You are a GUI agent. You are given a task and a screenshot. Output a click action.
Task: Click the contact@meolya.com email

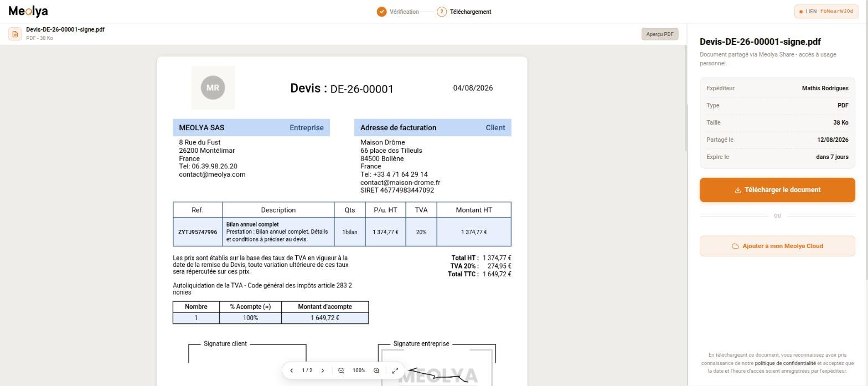[212, 174]
